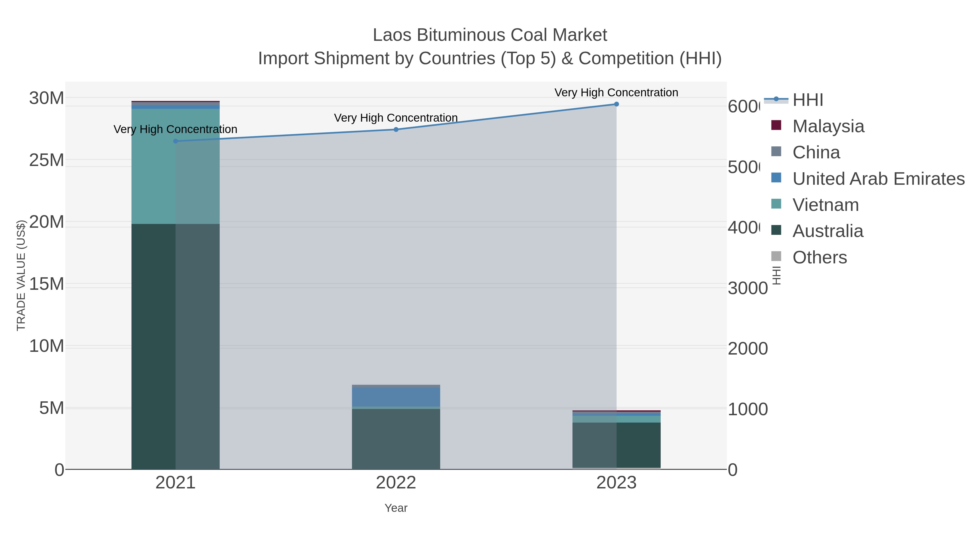Click the 2022 Very High Concentration annotation
This screenshot has width=980, height=551.
396,118
